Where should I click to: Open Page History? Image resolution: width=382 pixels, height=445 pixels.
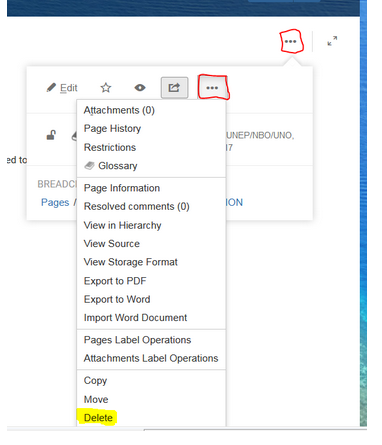151,129
